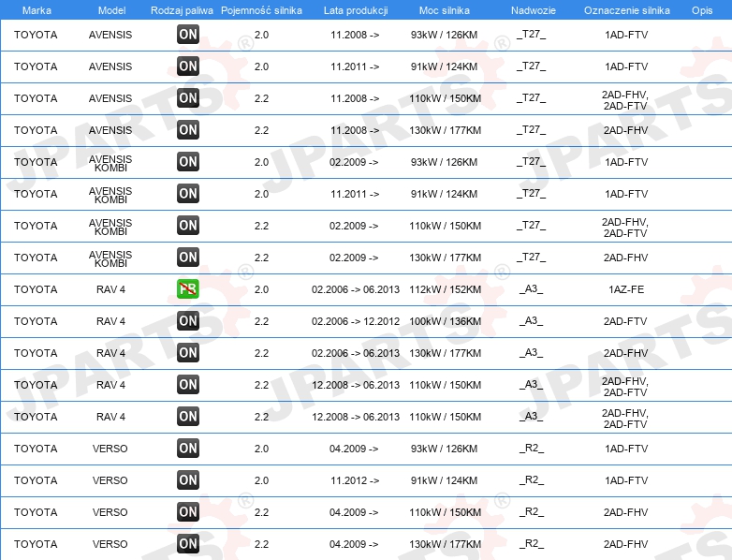Click the ON icon in the VERSO 130kW / 177KM row
The height and width of the screenshot is (560, 732).
coord(188,543)
